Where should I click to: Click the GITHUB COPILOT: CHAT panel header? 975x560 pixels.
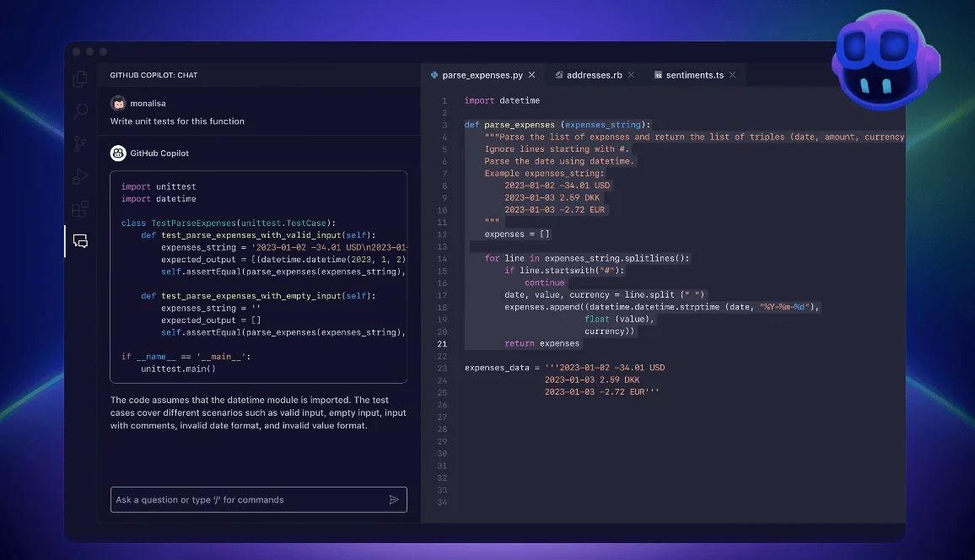pyautogui.click(x=152, y=74)
